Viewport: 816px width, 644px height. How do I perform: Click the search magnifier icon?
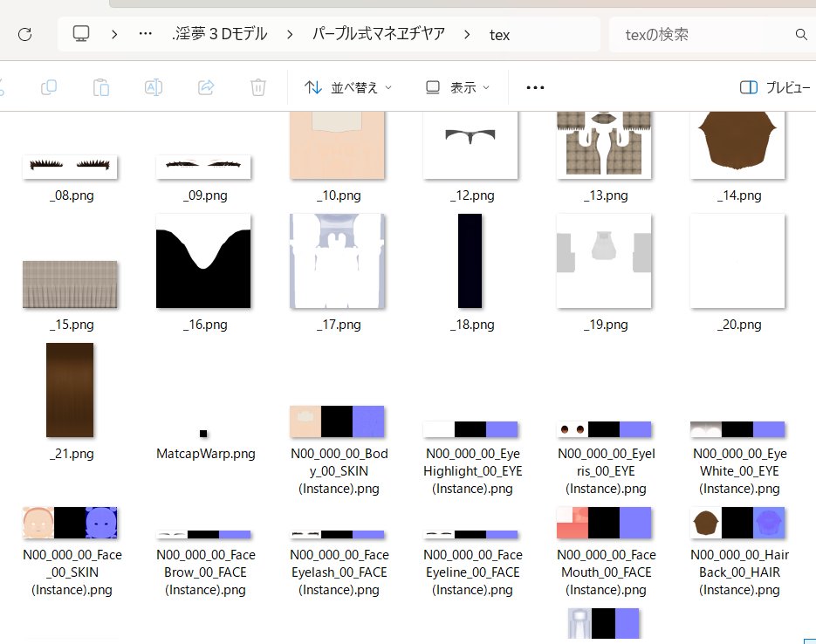click(x=801, y=34)
